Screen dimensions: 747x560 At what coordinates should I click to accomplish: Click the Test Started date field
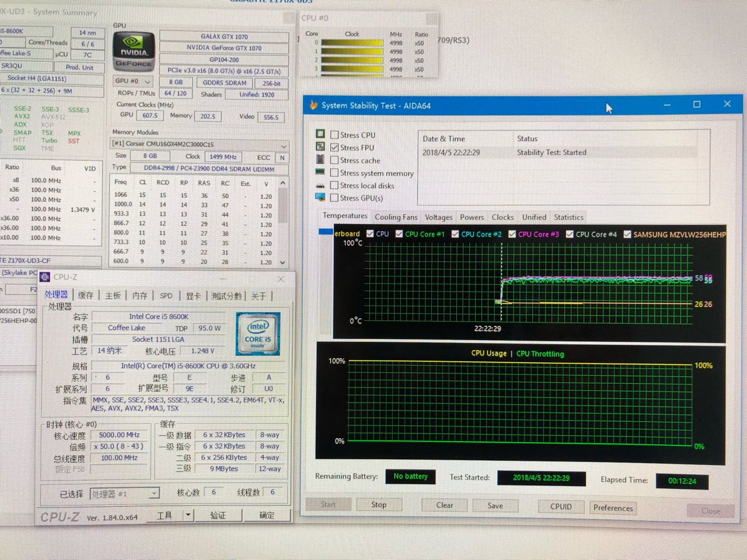coord(541,478)
